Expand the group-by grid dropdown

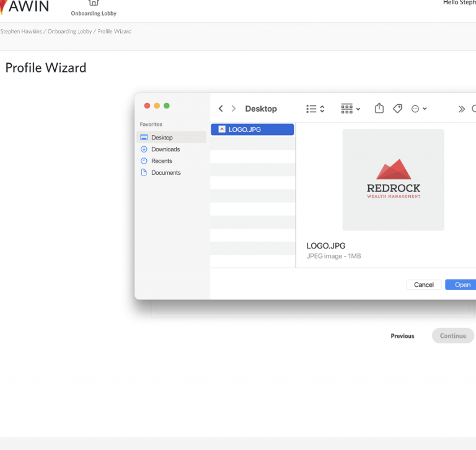(350, 109)
